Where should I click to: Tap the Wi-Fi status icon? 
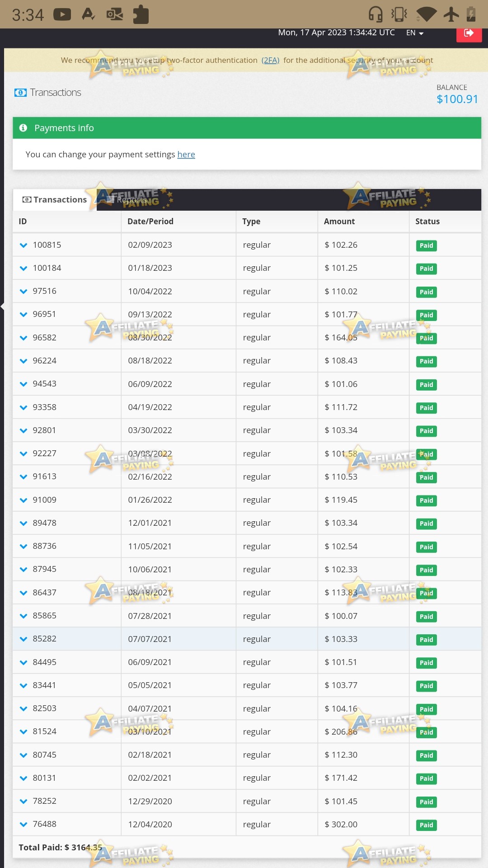tap(426, 14)
